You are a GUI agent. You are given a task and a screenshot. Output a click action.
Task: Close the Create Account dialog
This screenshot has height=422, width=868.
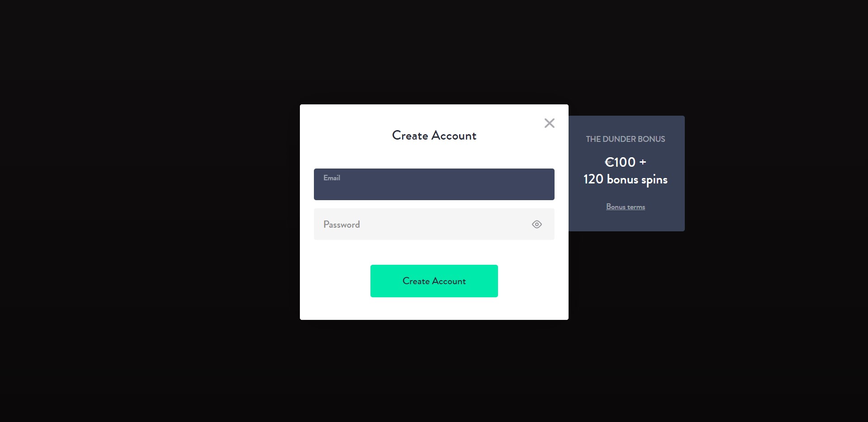point(550,123)
